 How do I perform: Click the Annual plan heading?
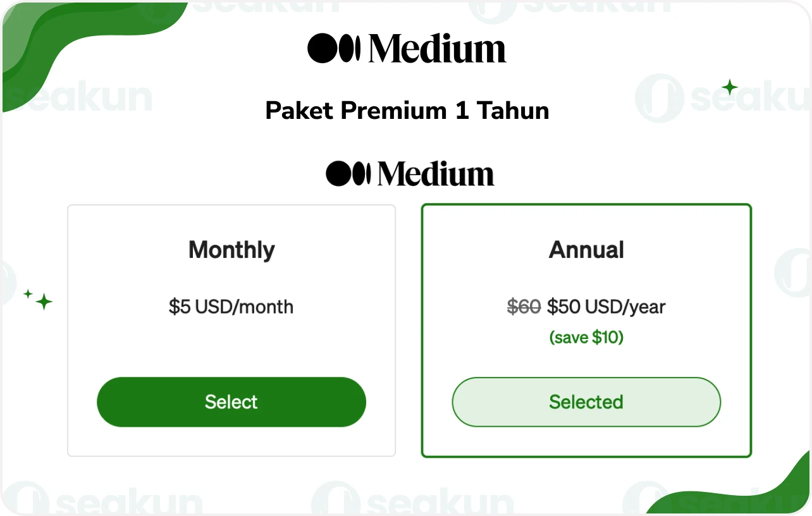pos(586,250)
